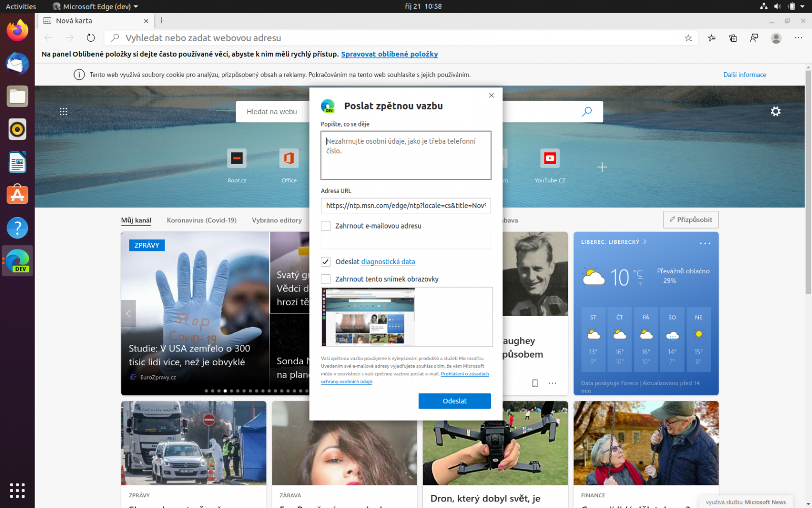
Task: Open the browser profile icon
Action: pyautogui.click(x=776, y=38)
